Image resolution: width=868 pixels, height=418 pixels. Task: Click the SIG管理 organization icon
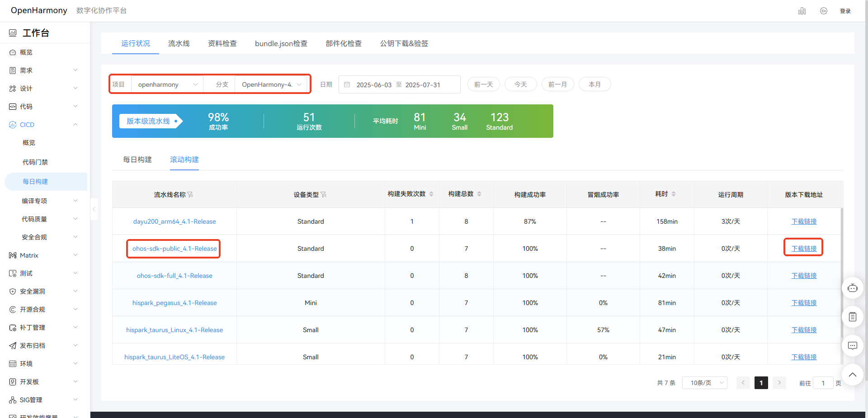tap(13, 400)
